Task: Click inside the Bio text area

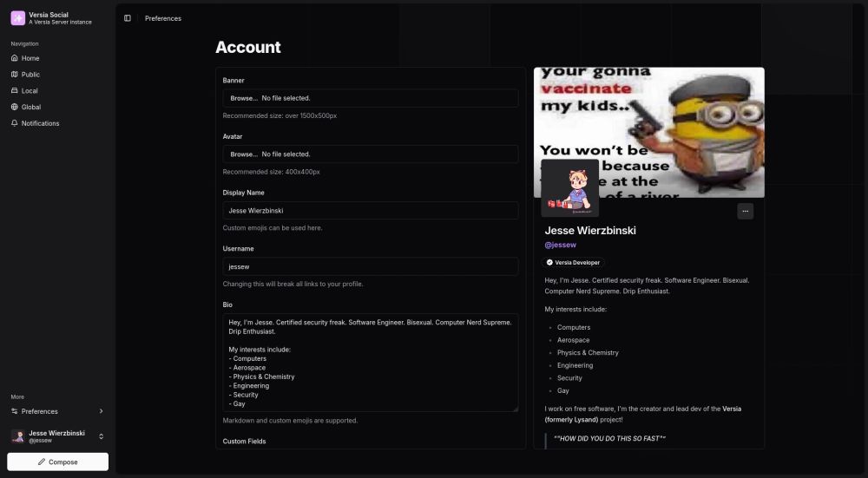Action: 371,363
